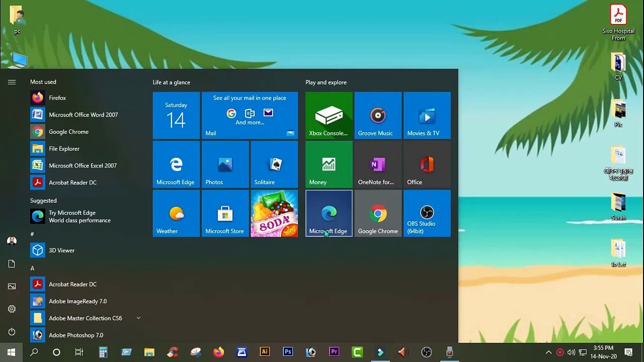Launch the Candy Crush Soda tile
The image size is (644, 362).
tap(274, 213)
